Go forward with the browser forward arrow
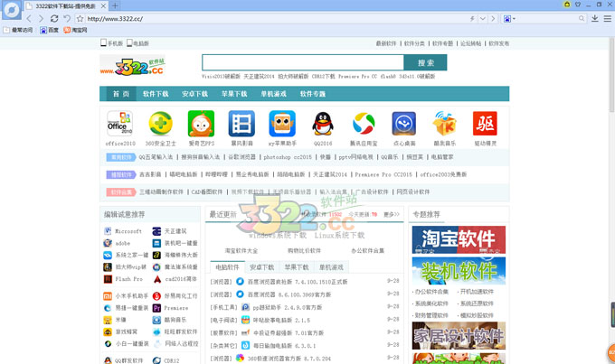Image resolution: width=615 pixels, height=364 pixels. coord(41,18)
